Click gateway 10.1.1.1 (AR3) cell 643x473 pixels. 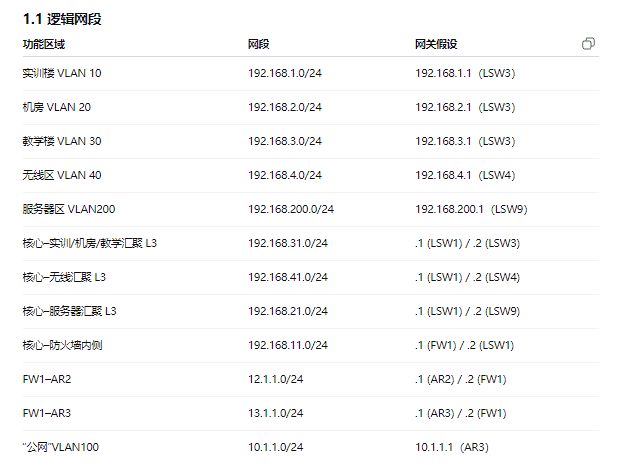452,447
